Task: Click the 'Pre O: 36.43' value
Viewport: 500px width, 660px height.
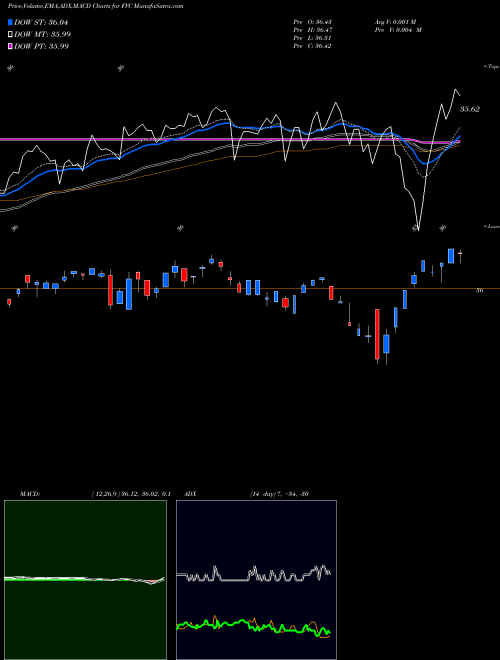Action: (x=313, y=21)
